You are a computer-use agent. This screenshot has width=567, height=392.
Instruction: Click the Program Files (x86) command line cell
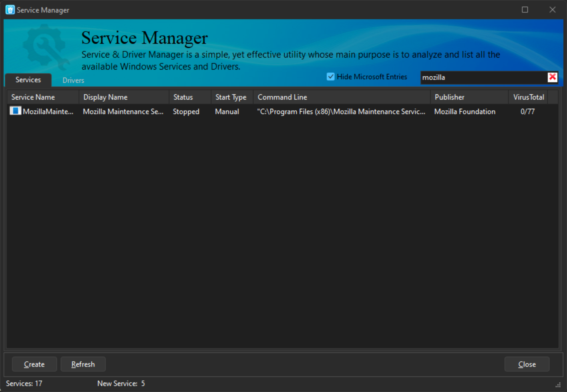coord(341,112)
